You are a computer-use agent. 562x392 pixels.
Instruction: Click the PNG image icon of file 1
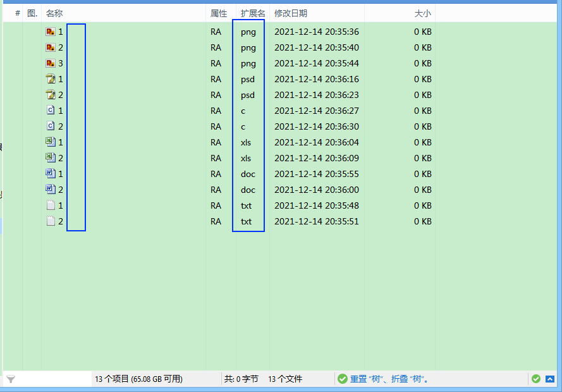point(51,32)
